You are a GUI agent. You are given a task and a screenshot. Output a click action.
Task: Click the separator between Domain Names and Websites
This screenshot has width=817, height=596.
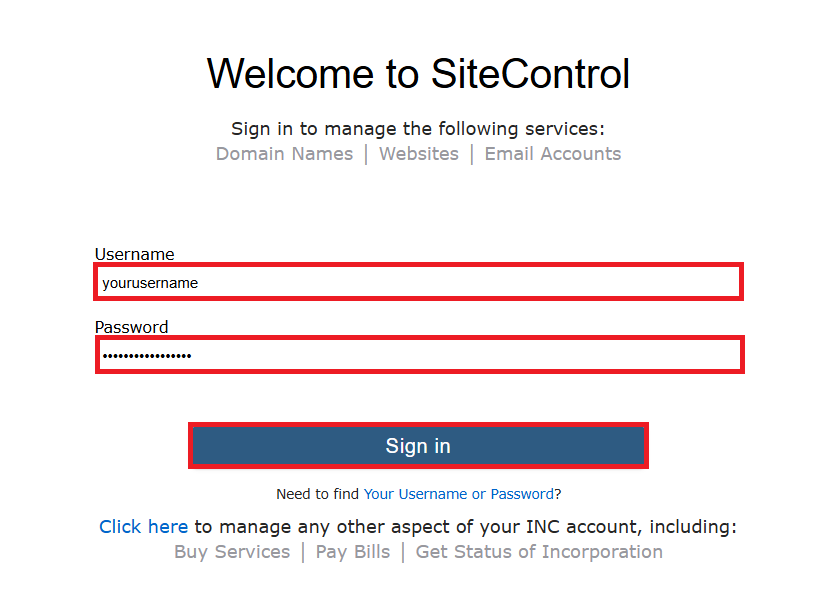(366, 154)
